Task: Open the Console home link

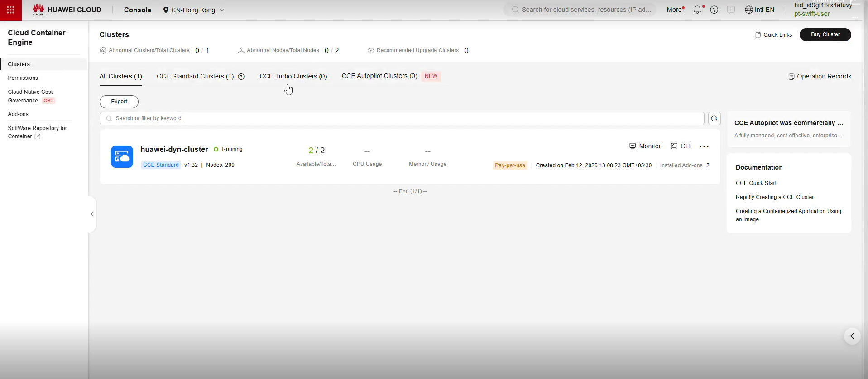Action: coord(138,10)
